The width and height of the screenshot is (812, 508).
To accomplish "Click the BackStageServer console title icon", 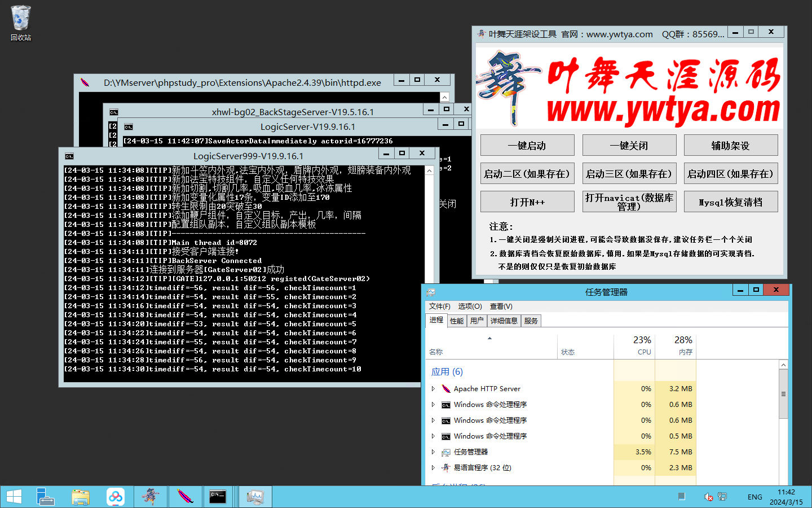I will click(x=114, y=112).
